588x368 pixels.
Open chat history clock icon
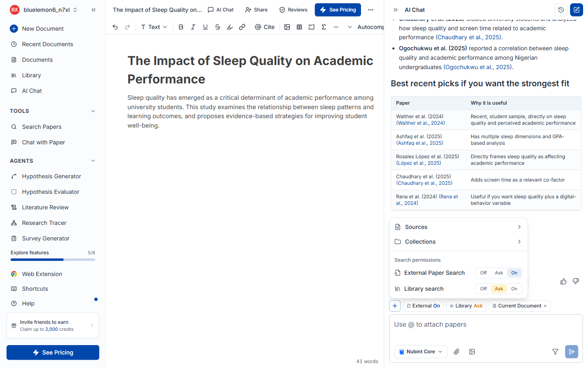pos(561,10)
